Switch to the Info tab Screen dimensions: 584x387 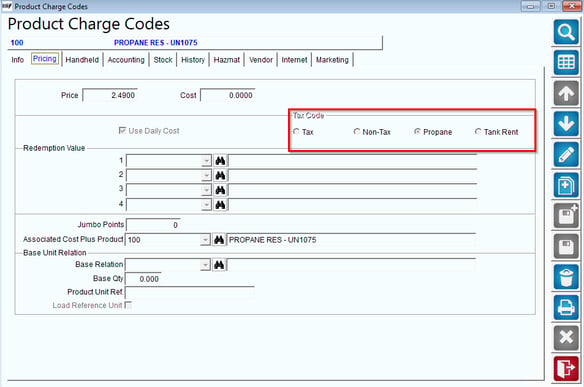click(18, 60)
